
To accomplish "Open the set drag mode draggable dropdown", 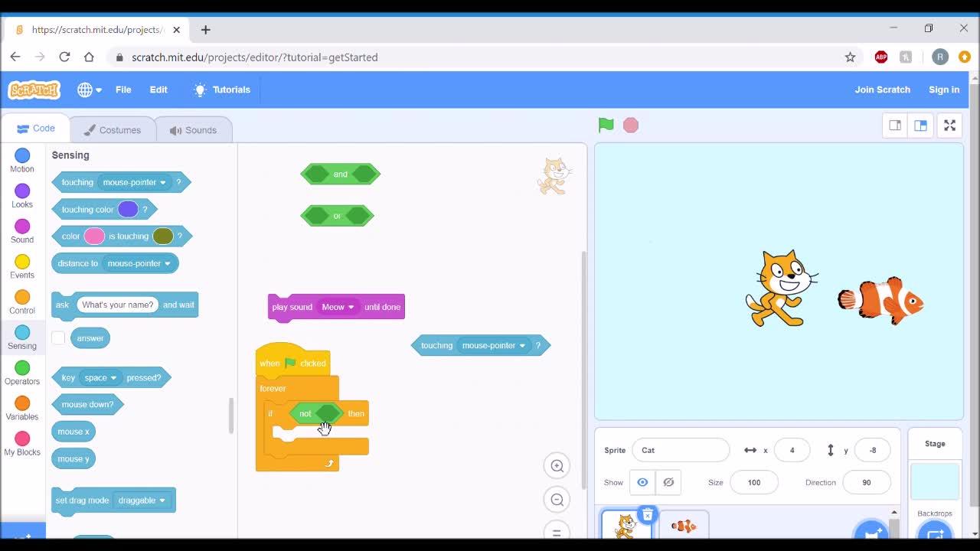I will coord(142,500).
